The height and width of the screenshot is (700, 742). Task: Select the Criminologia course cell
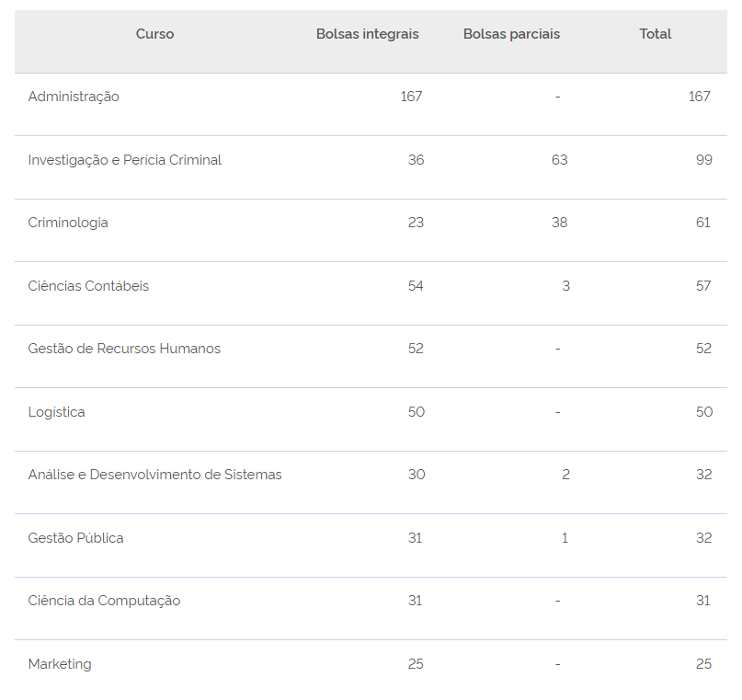coord(68,223)
